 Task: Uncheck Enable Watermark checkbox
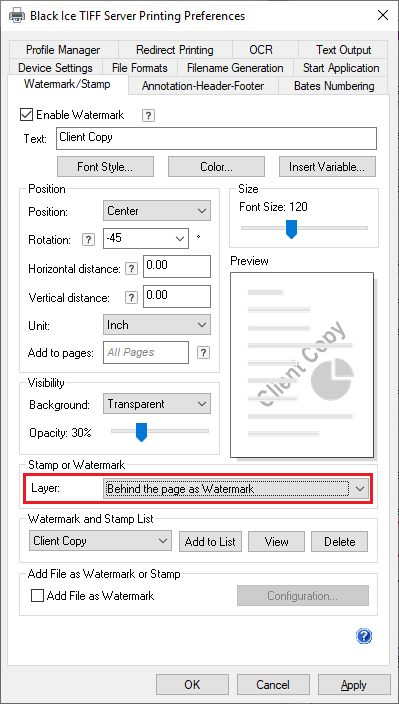pyautogui.click(x=26, y=115)
